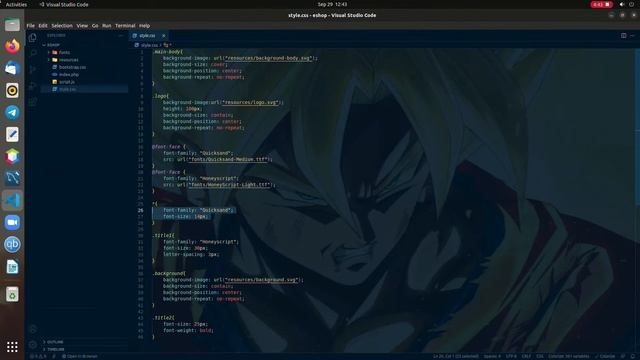This screenshot has height=360, width=640.
Task: Click Colorize variables status bar item
Action: (568, 356)
